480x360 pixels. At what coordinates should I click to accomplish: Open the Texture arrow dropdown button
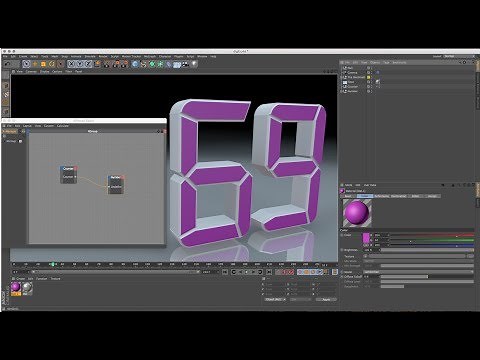tap(365, 256)
